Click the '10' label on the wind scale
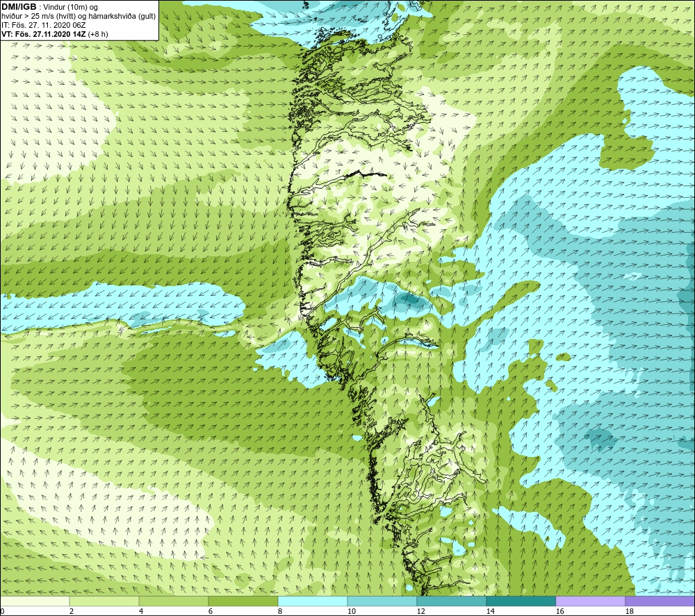 (352, 612)
